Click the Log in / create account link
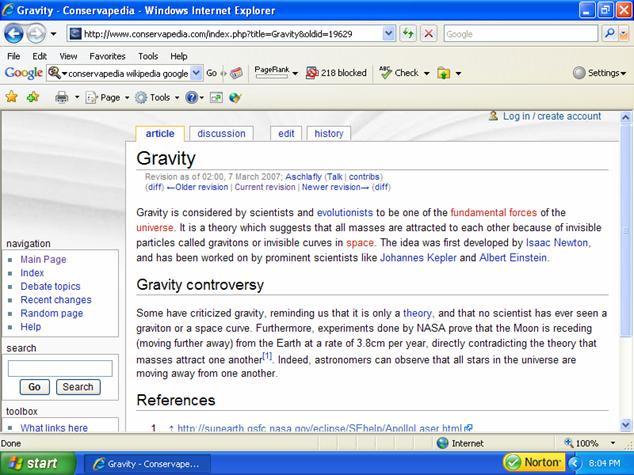Viewport: 634px width, 475px height. pyautogui.click(x=552, y=116)
